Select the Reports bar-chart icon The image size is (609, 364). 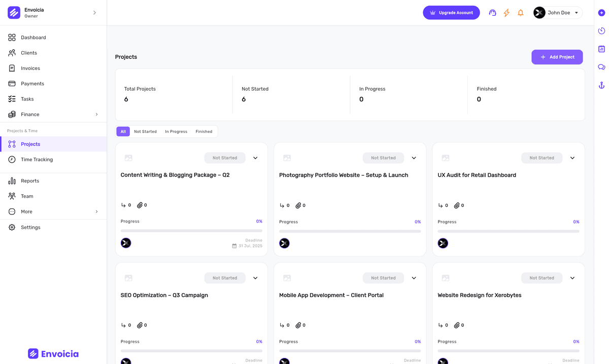[x=12, y=180]
